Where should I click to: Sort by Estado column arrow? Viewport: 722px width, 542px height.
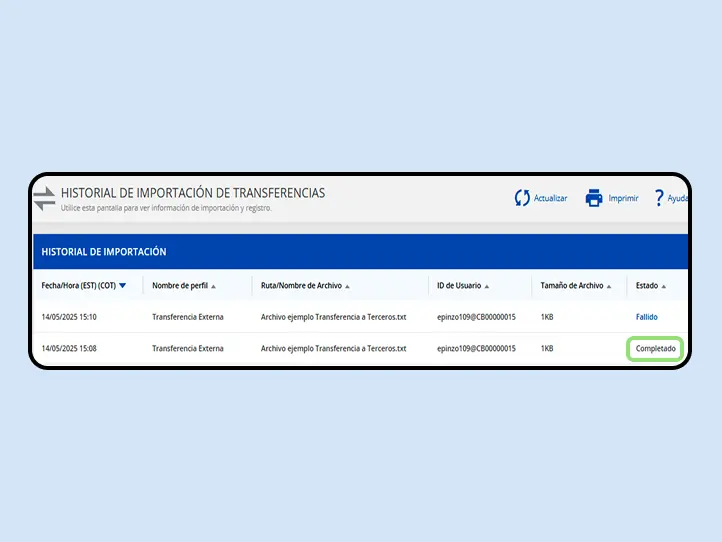point(664,286)
